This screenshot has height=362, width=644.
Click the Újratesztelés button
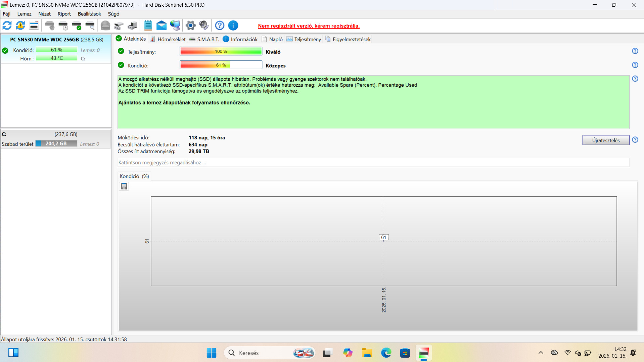tap(606, 140)
